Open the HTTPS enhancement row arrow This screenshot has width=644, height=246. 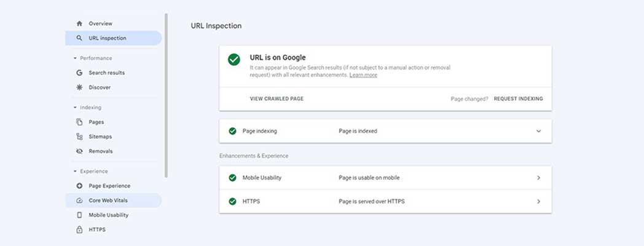538,201
